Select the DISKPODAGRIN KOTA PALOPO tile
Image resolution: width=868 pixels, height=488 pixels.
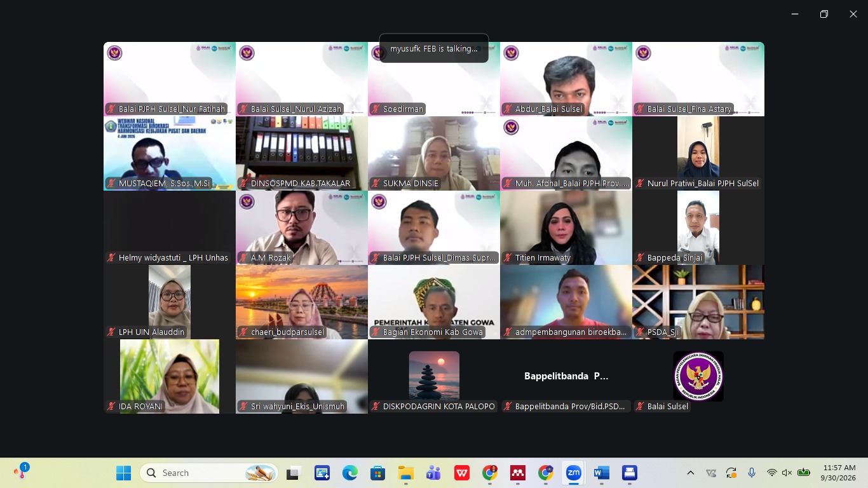(434, 376)
